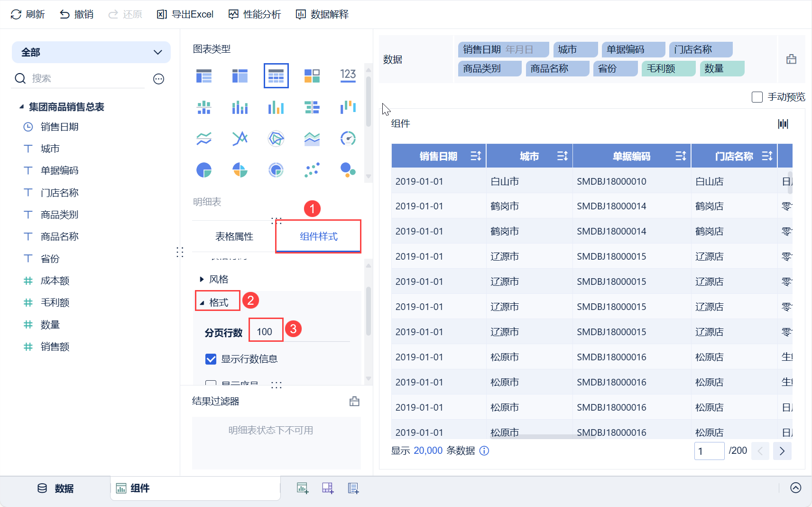
Task: Choose the 123 KPI indicator card chart type
Action: (x=348, y=76)
